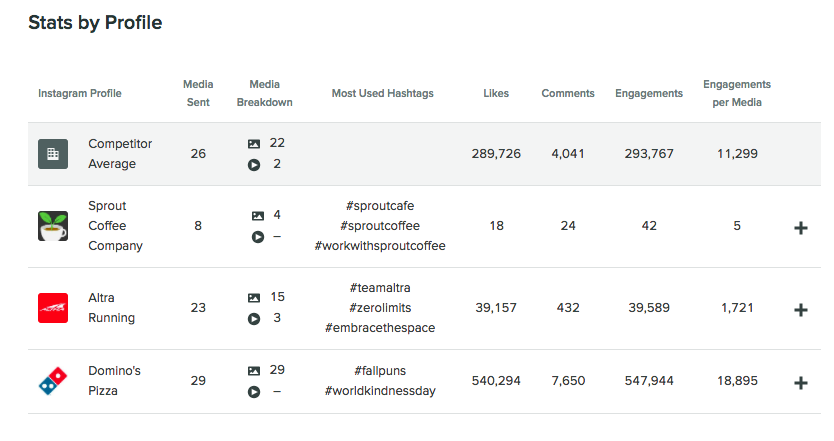Image resolution: width=834 pixels, height=441 pixels.
Task: Click the #teamaltra hashtag
Action: coord(380,288)
